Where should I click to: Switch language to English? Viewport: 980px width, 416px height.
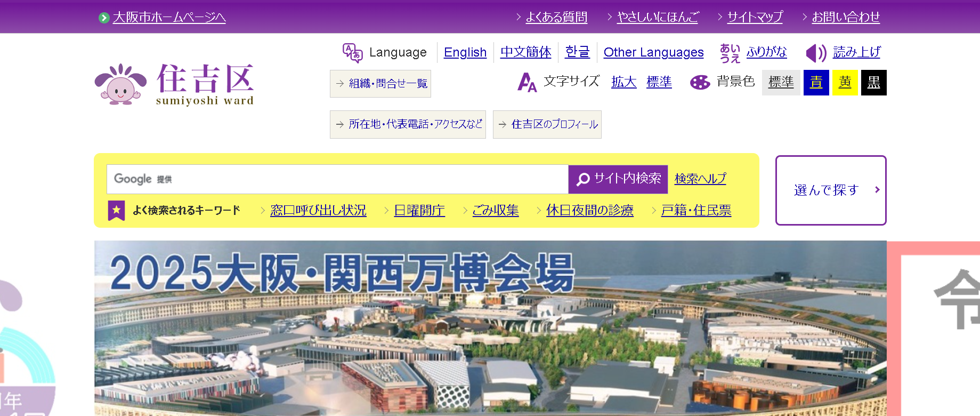pyautogui.click(x=465, y=52)
